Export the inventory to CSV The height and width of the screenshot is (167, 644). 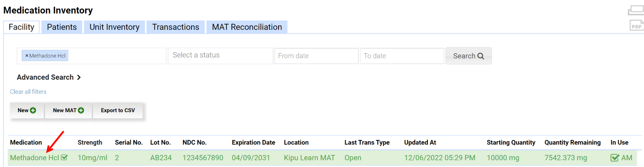[x=118, y=110]
